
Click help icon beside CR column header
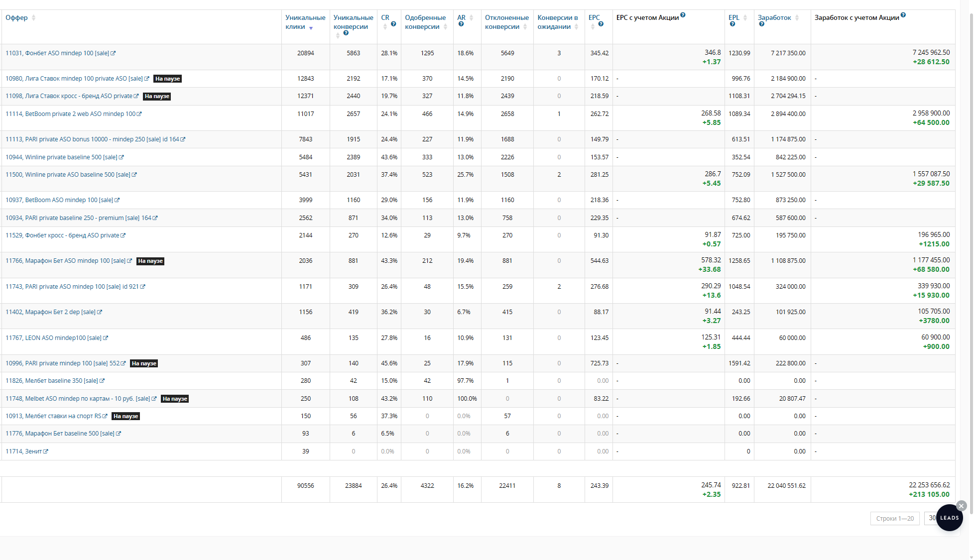point(393,24)
